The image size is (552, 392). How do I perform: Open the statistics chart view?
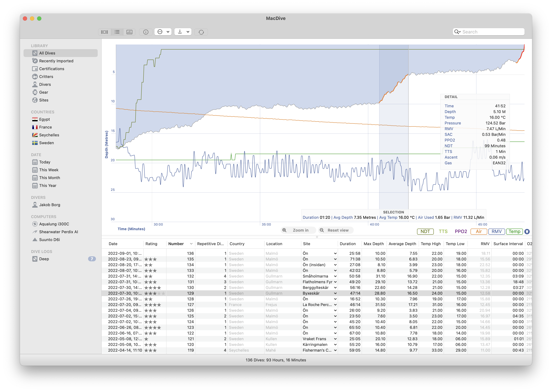tap(129, 32)
